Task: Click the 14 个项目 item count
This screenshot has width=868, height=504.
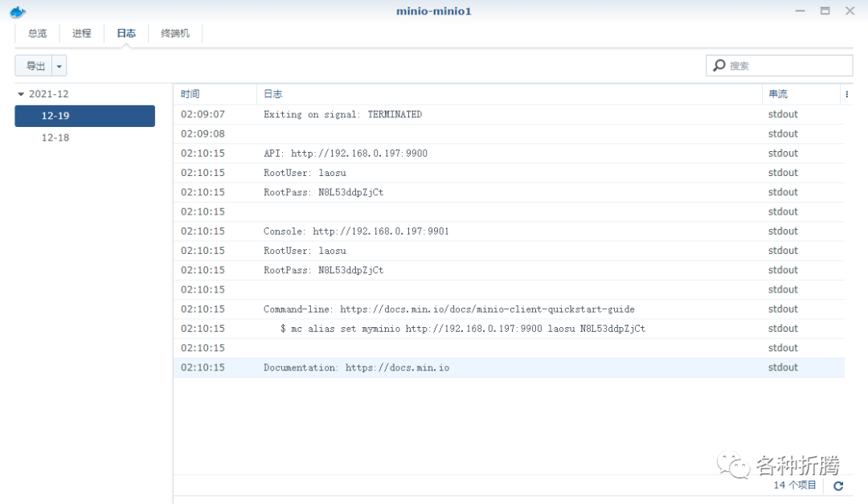Action: pyautogui.click(x=794, y=486)
